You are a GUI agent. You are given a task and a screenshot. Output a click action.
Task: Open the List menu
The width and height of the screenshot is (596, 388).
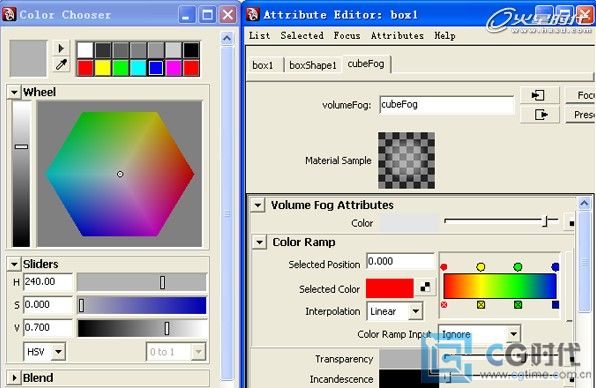point(260,36)
